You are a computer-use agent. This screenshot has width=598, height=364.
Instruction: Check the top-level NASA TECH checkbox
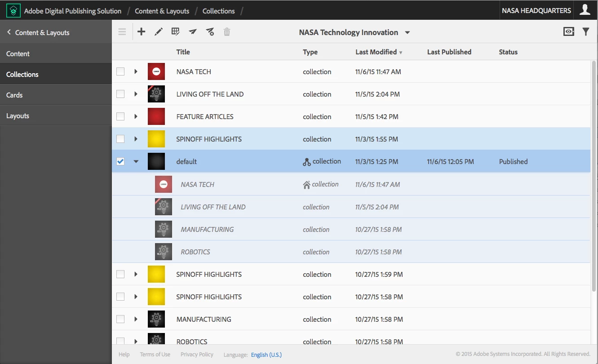120,71
